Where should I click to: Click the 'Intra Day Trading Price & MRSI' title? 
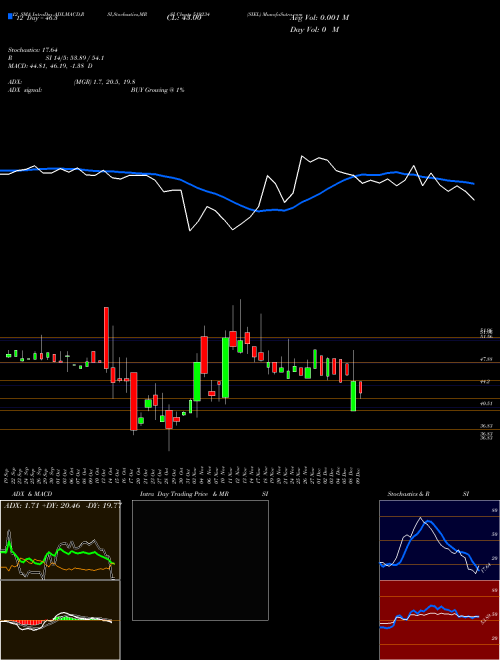point(204,494)
